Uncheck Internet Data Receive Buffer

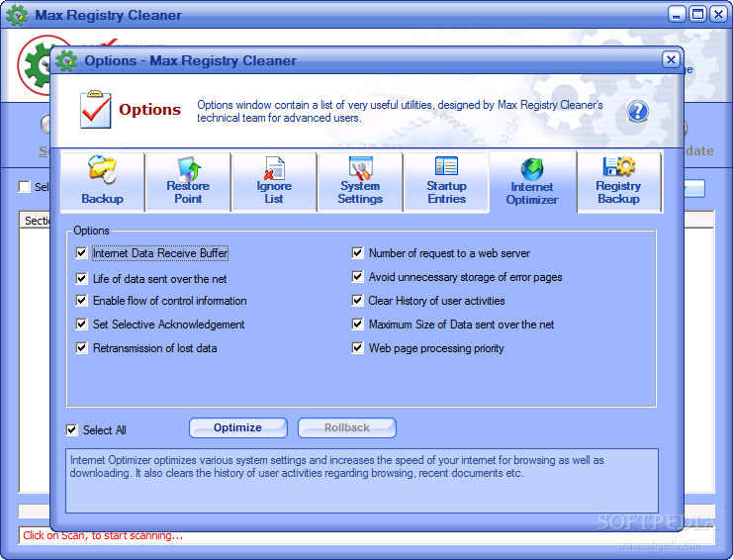pyautogui.click(x=81, y=253)
